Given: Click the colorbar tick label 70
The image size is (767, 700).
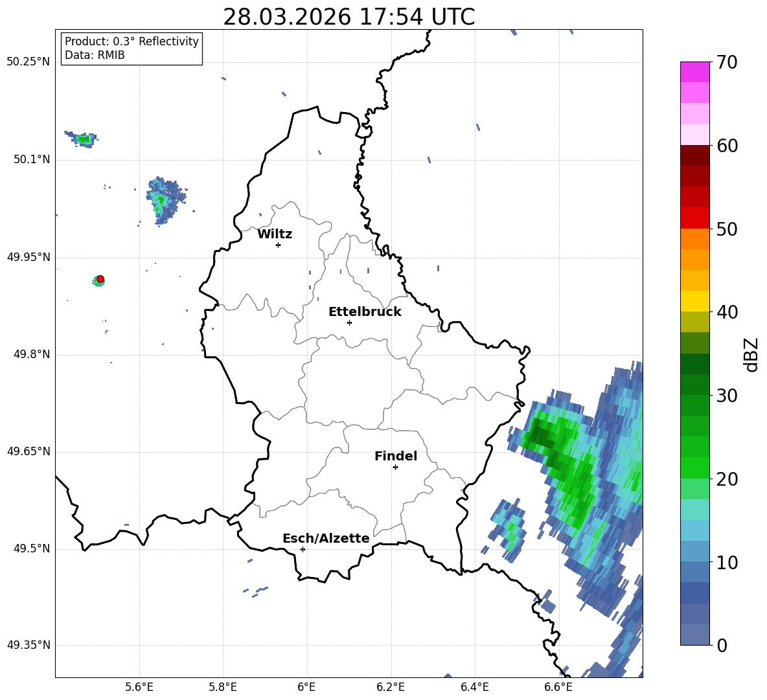Looking at the screenshot, I should (x=726, y=63).
